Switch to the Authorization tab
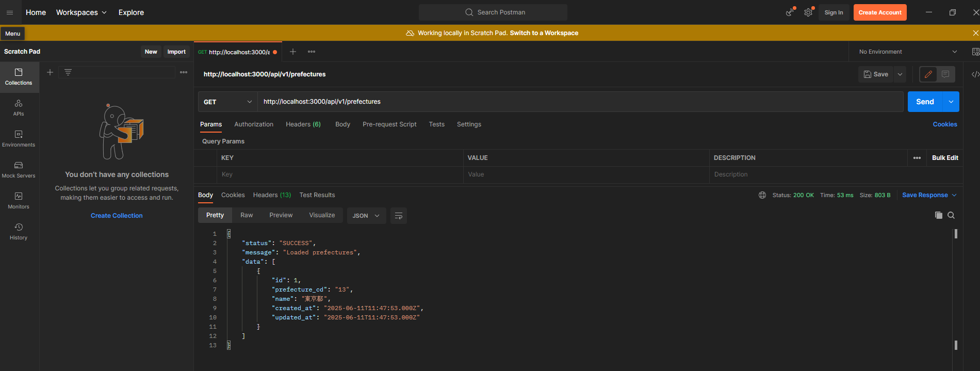Image resolution: width=980 pixels, height=371 pixels. coord(254,124)
